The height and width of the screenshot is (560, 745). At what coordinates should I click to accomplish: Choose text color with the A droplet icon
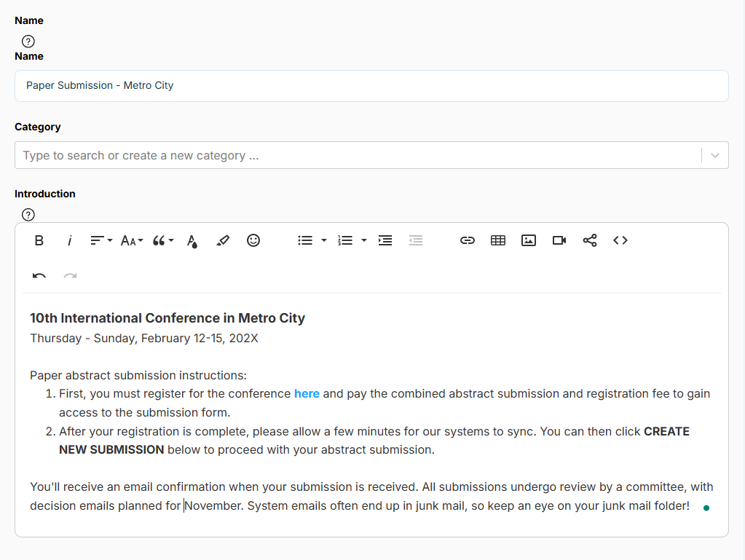click(x=192, y=241)
